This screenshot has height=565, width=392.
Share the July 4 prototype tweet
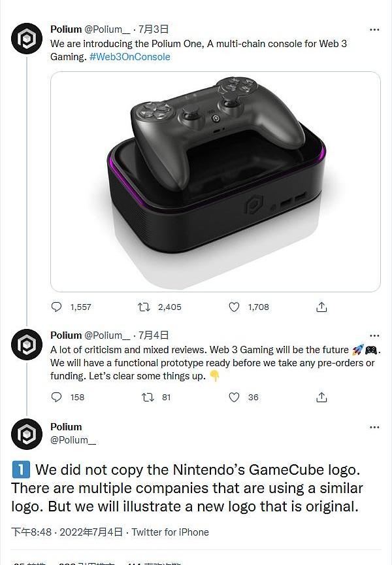coord(321,397)
